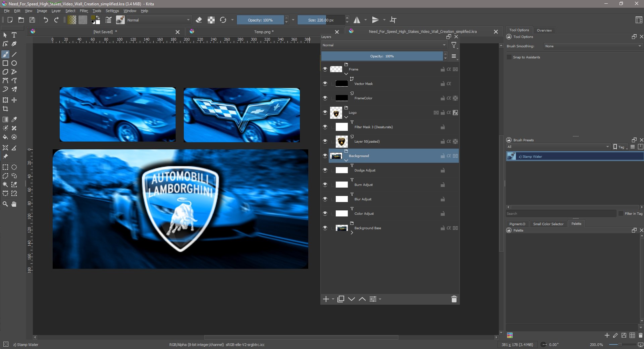644x349 pixels.
Task: Select the Pan hand tool
Action: tap(14, 204)
